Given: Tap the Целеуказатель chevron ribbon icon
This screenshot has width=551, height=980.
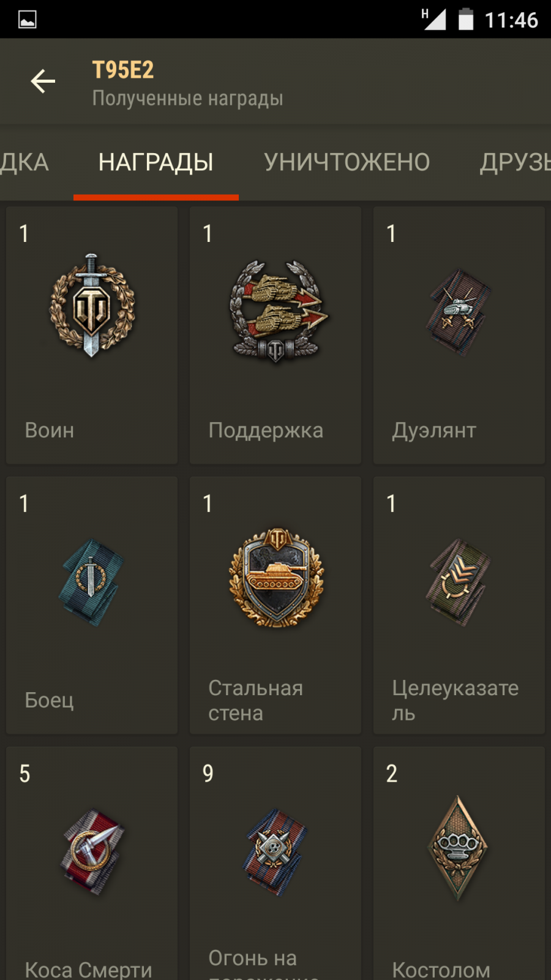Looking at the screenshot, I should click(459, 582).
